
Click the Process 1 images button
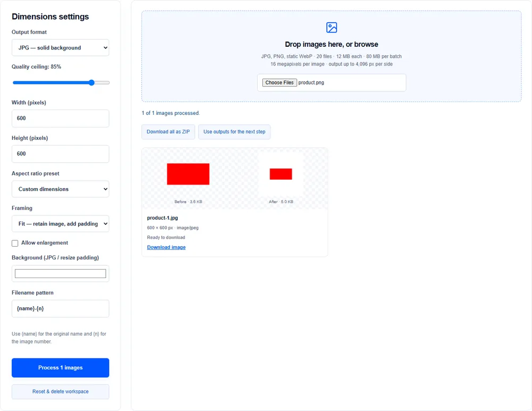click(61, 367)
